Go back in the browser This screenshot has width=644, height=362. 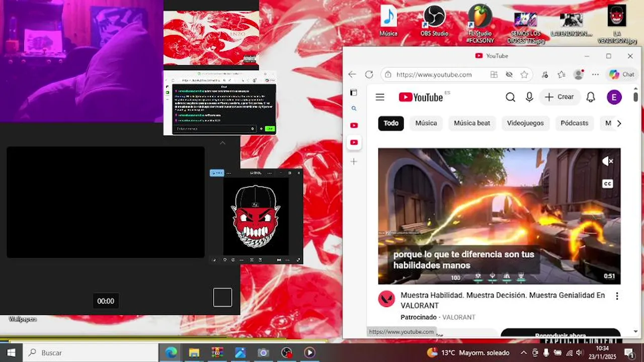click(352, 74)
